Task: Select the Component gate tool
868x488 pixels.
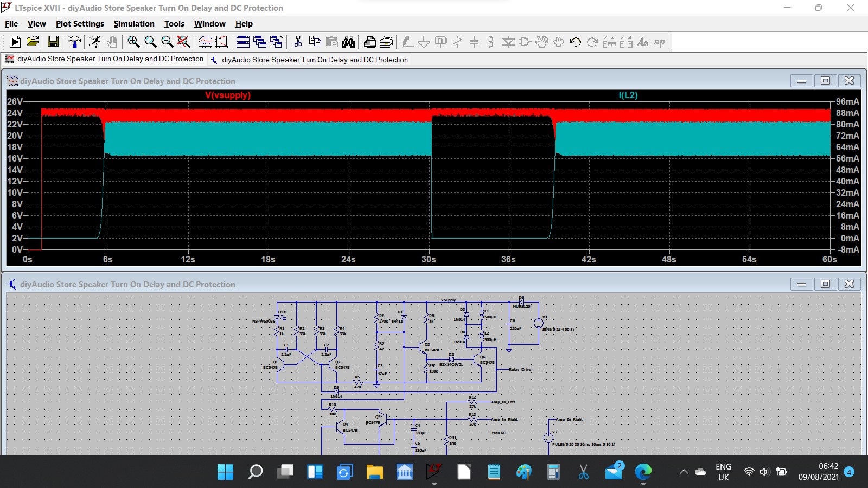Action: click(525, 42)
